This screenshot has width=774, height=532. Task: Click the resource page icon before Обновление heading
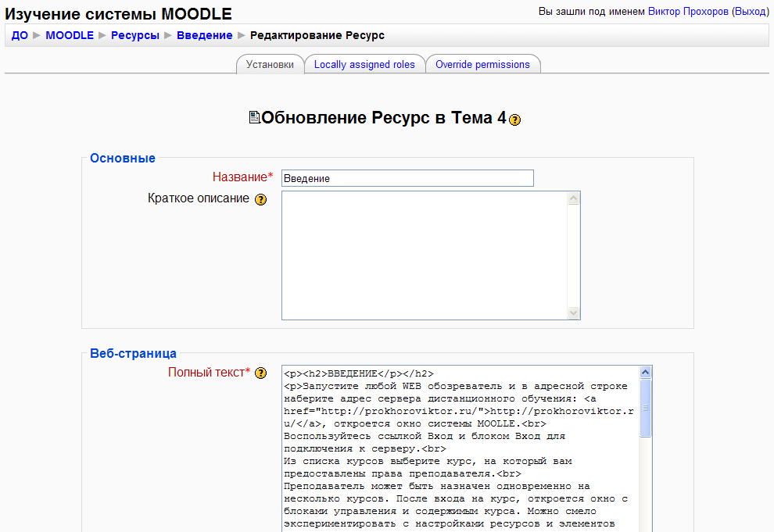tap(254, 117)
